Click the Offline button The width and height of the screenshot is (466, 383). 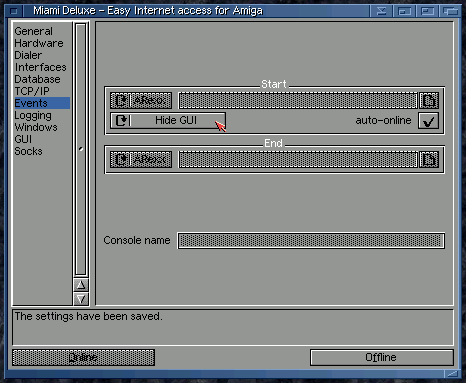(x=382, y=357)
